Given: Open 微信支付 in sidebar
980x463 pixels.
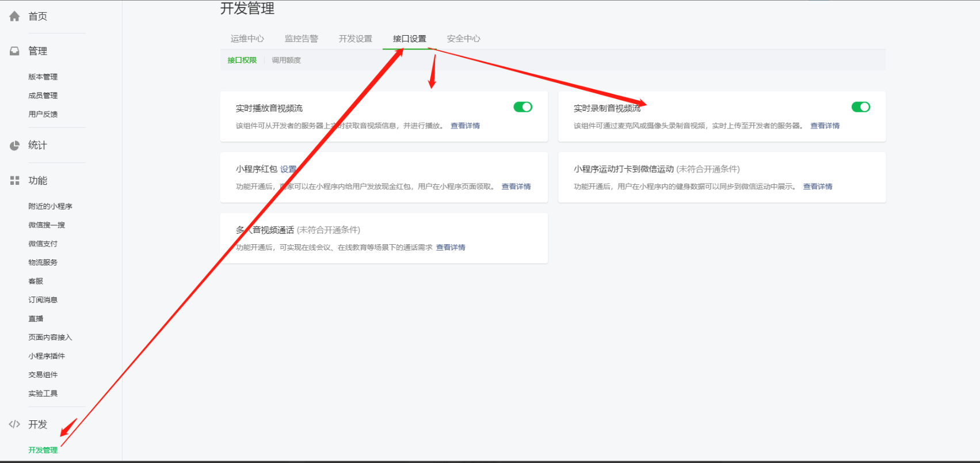Looking at the screenshot, I should (43, 244).
